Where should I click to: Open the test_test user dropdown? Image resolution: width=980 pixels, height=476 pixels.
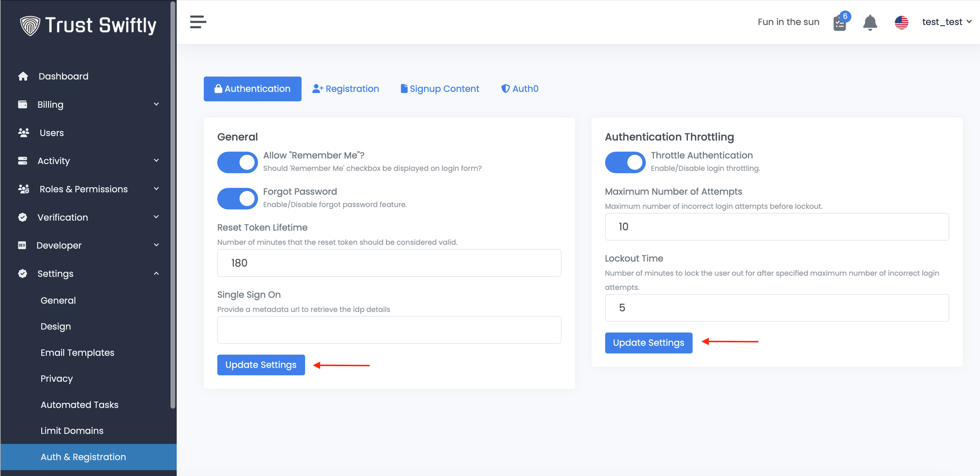tap(946, 22)
